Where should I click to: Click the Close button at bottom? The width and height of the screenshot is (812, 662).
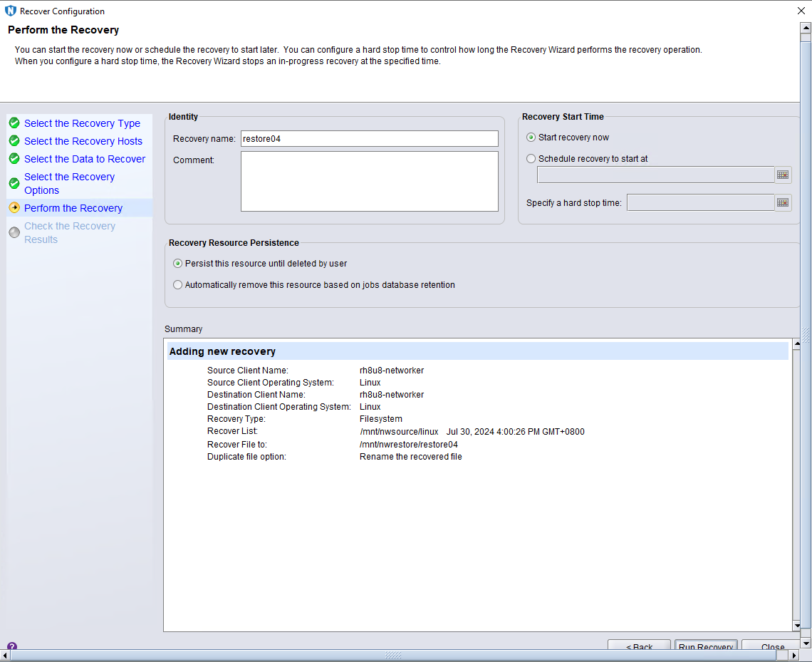[x=772, y=645]
